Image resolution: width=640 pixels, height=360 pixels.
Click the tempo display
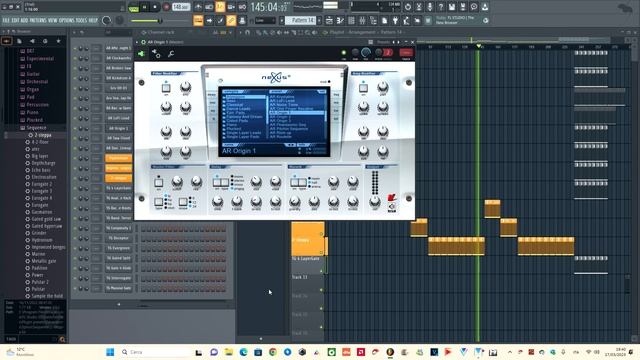(x=180, y=7)
